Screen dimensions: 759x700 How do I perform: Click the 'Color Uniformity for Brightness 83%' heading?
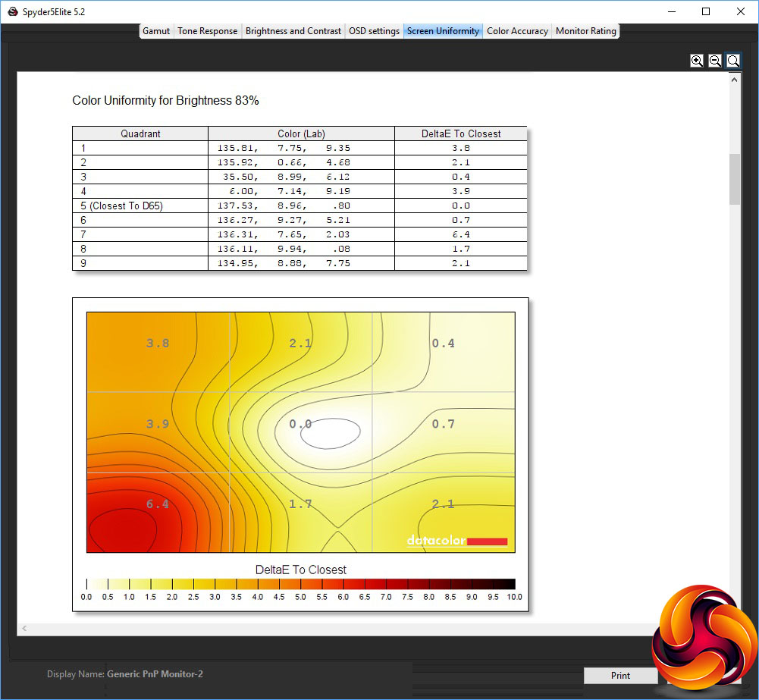165,101
